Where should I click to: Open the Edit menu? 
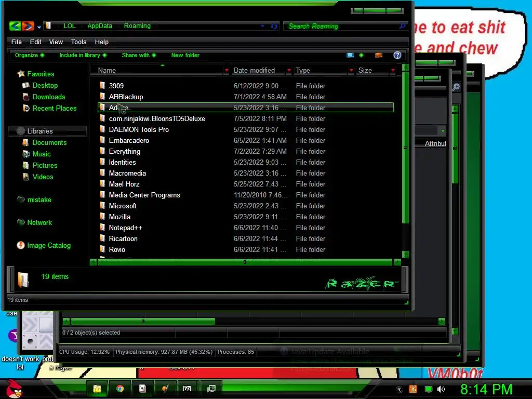pos(36,42)
